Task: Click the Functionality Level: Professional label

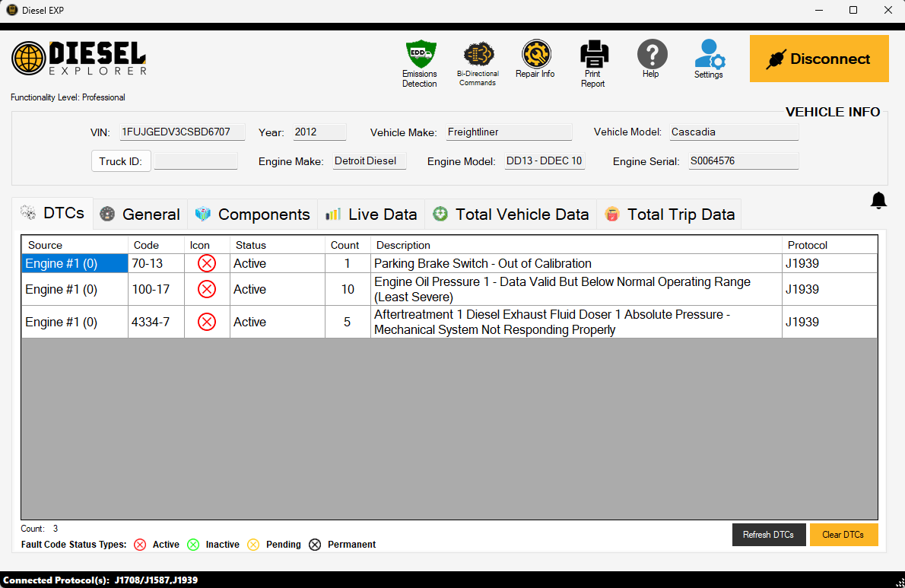Action: (68, 97)
